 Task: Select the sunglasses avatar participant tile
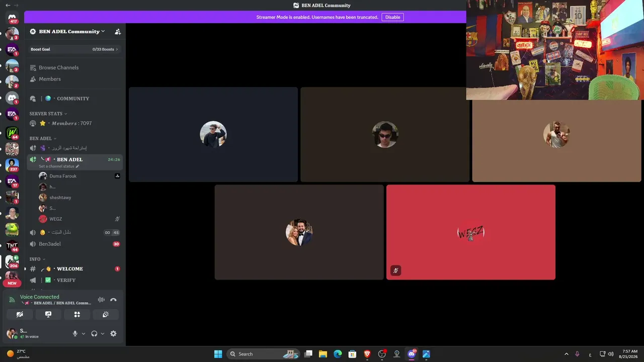tap(385, 134)
